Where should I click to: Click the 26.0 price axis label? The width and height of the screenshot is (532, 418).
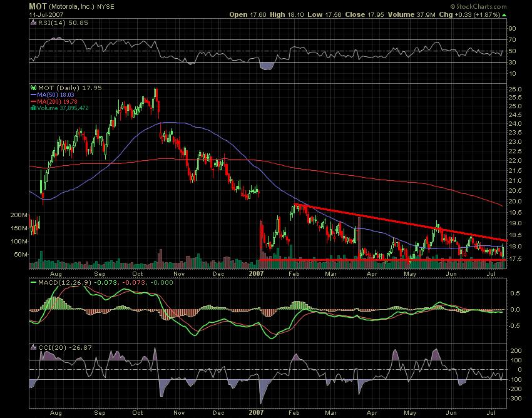click(515, 89)
